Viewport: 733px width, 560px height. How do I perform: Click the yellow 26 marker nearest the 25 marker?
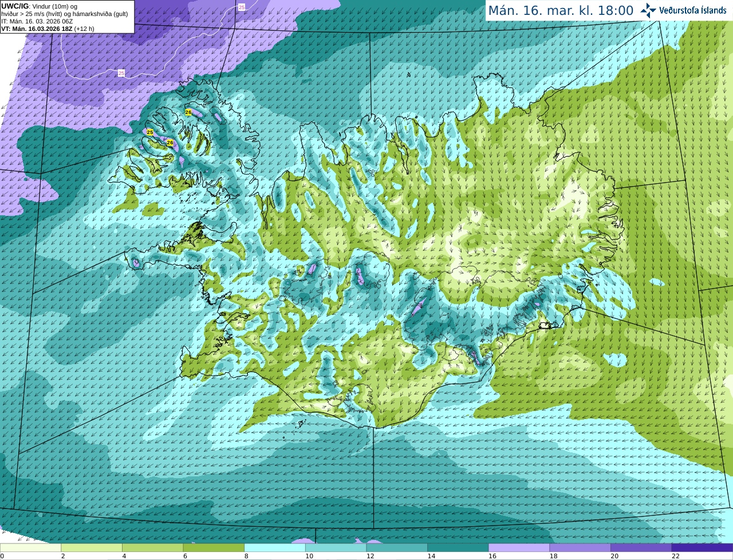tap(170, 142)
